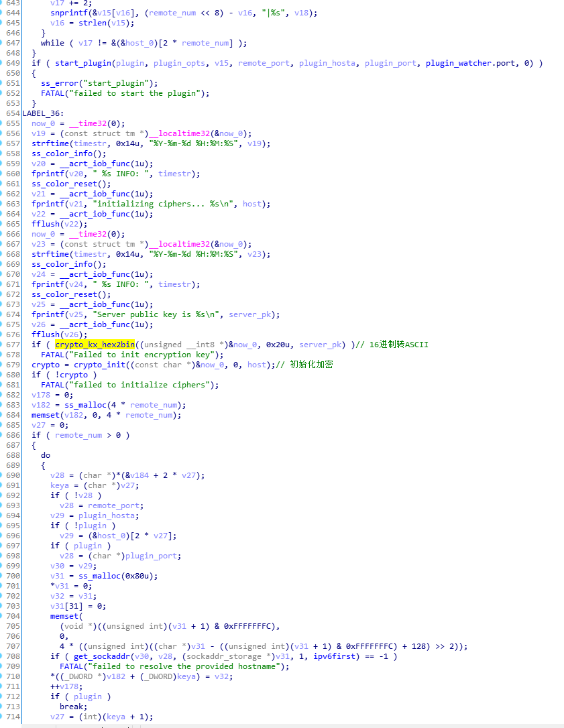Click remote_port variable on line 693
564x728 pixels.
click(x=113, y=505)
